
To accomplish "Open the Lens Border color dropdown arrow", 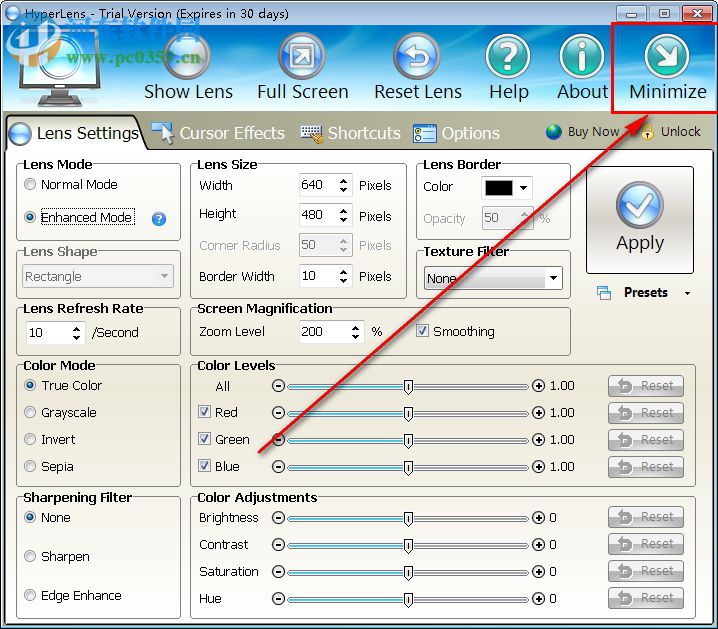I will 523,187.
